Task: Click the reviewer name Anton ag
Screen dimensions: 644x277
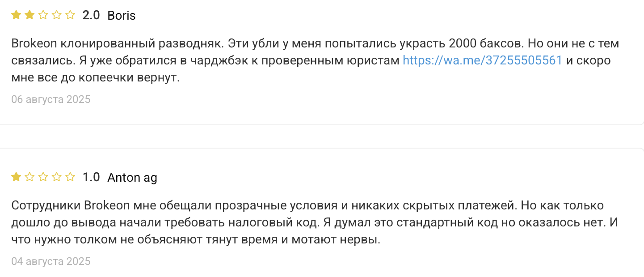Action: click(x=132, y=178)
